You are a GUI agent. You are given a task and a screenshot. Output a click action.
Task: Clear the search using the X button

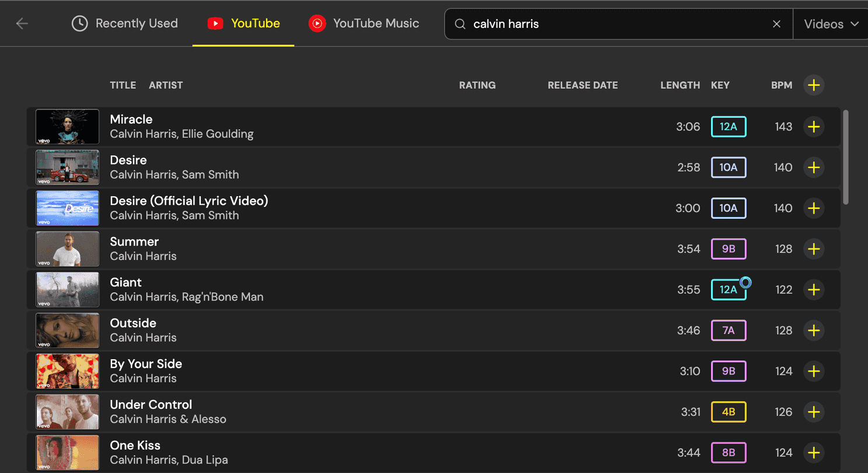pos(776,24)
